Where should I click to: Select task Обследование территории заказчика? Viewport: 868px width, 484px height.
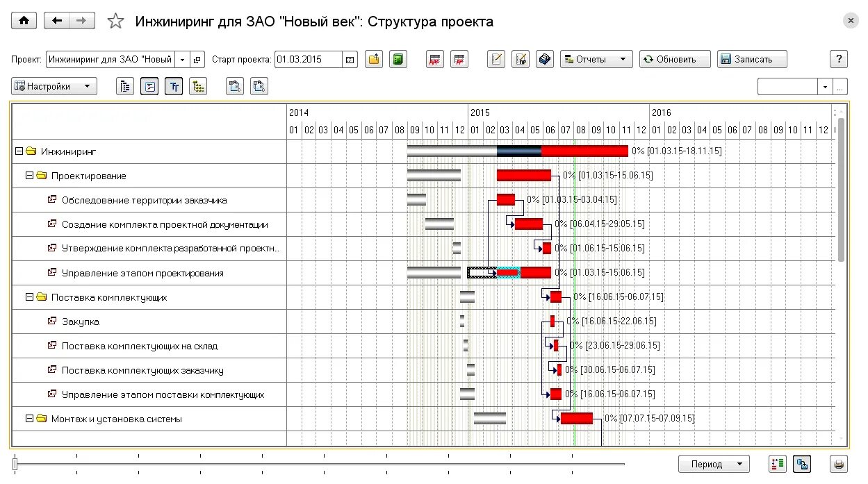(145, 200)
